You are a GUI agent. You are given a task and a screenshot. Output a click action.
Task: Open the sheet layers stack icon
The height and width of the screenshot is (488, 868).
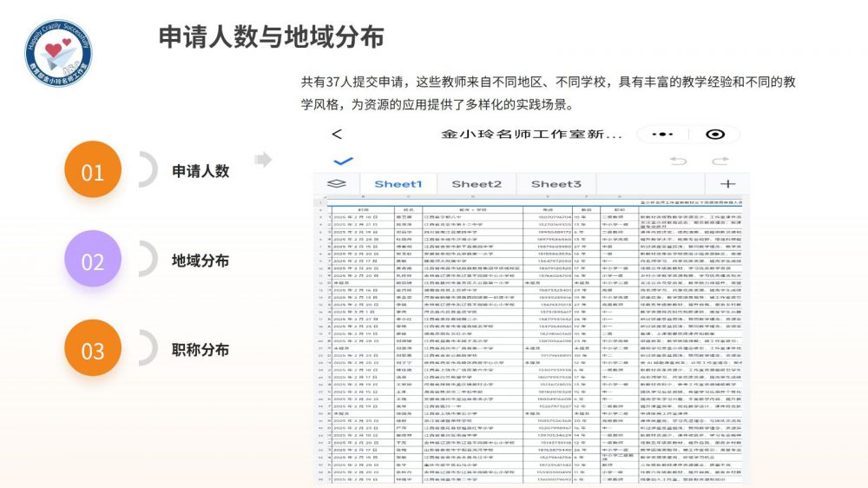pos(337,184)
